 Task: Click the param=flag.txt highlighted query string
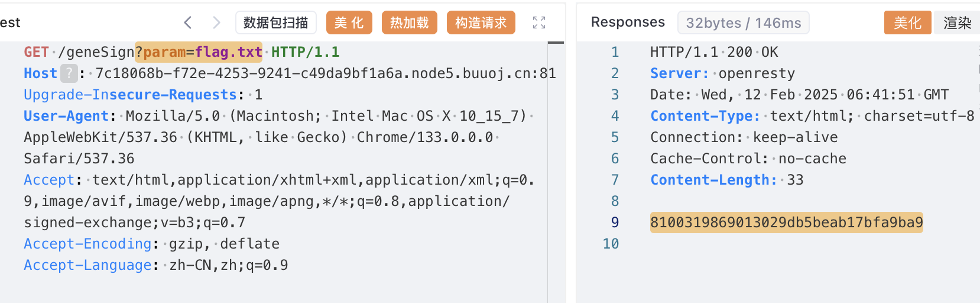199,52
